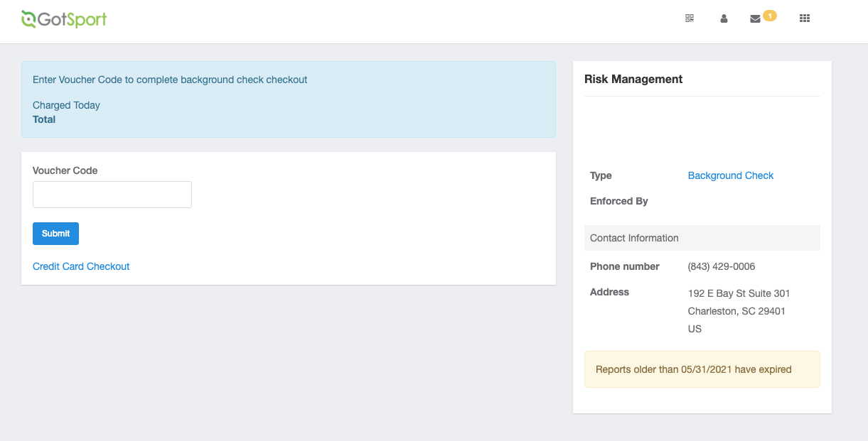The height and width of the screenshot is (441, 868).
Task: Open the dashboard icon in the header
Action: click(x=689, y=18)
